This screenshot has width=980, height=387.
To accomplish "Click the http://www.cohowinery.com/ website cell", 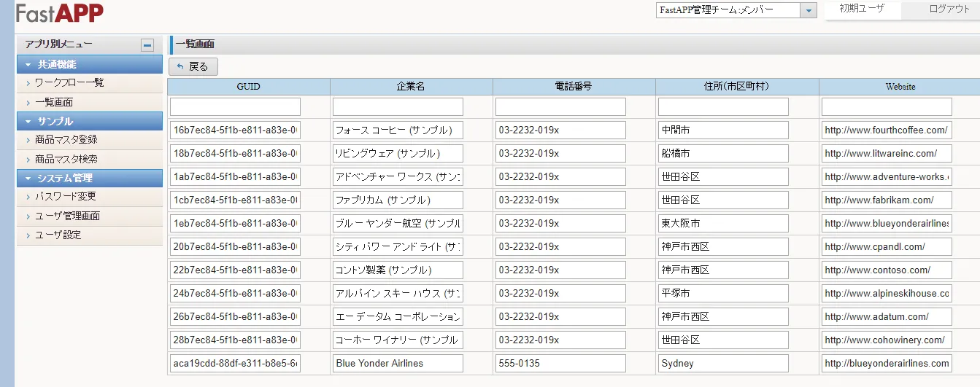I will (x=887, y=340).
